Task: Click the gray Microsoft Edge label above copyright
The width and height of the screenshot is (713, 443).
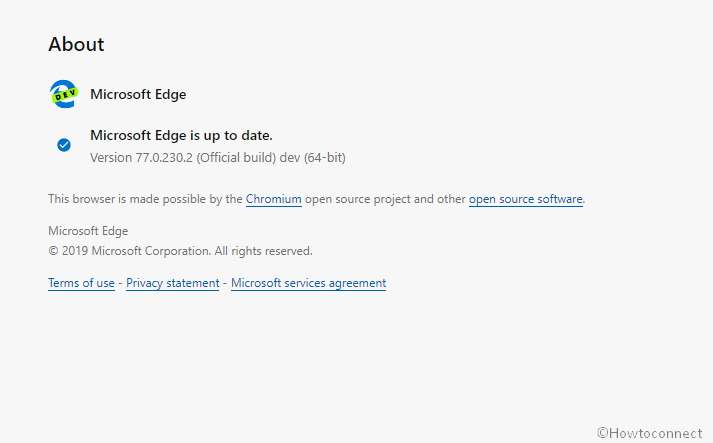Action: (x=88, y=231)
